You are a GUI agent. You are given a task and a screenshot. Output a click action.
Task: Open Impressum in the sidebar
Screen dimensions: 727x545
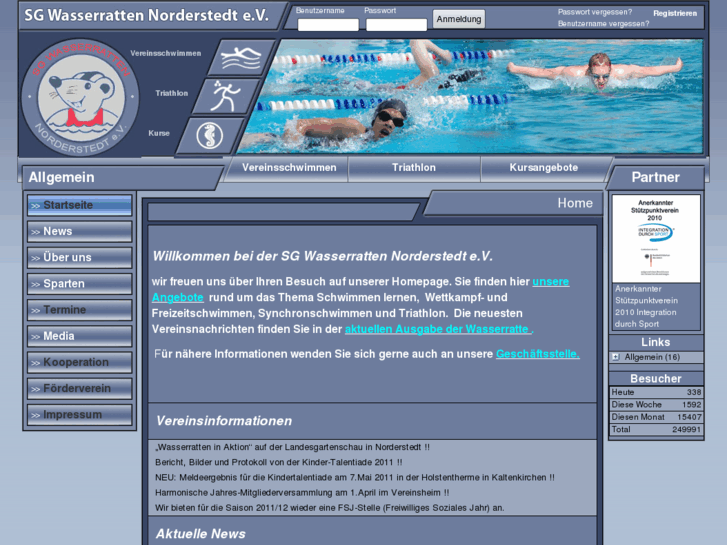click(80, 414)
